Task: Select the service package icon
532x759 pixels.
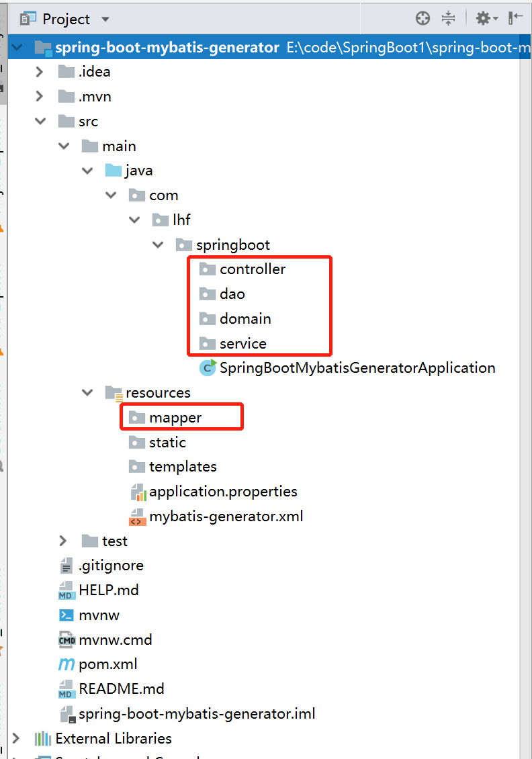Action: (x=207, y=343)
